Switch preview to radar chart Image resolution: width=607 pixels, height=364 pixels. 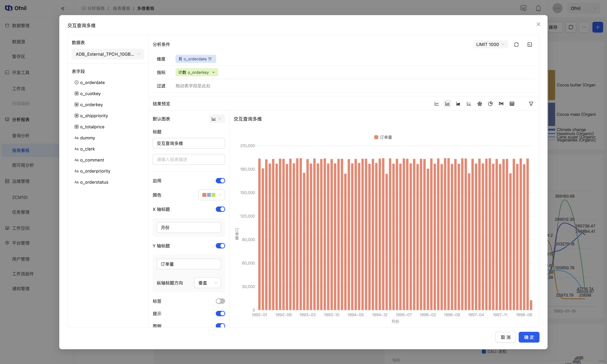(480, 104)
